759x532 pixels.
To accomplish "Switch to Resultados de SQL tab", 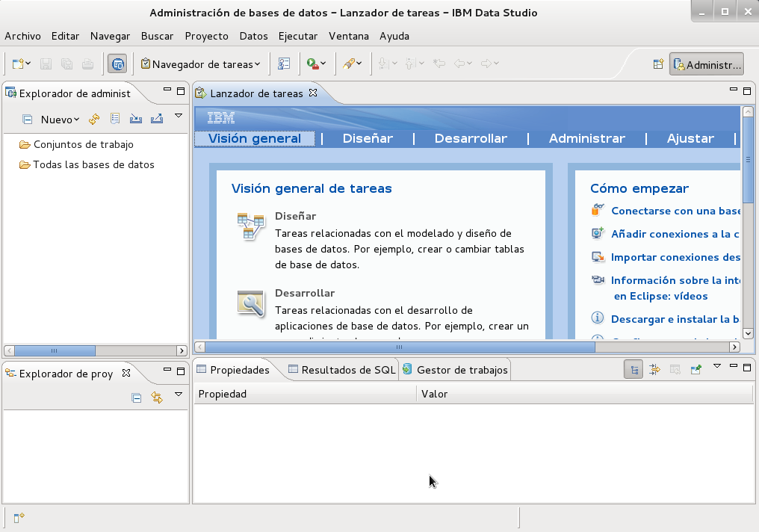I will tap(341, 370).
